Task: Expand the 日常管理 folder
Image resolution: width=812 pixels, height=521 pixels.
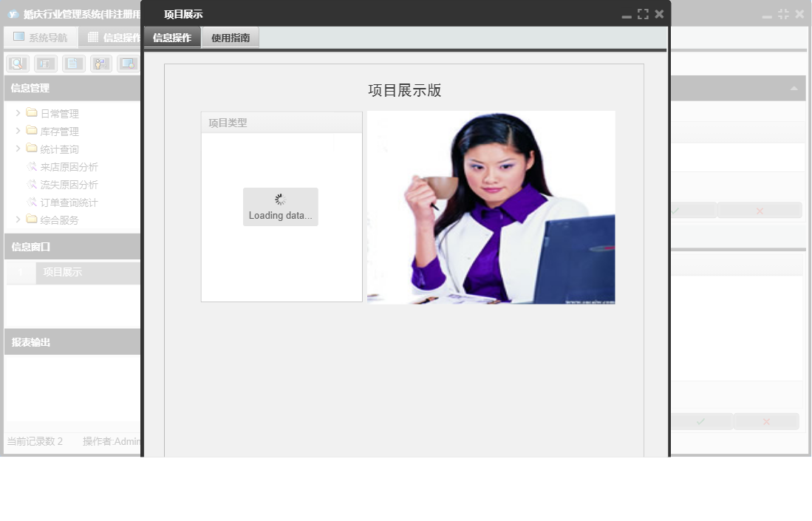Action: (x=18, y=112)
